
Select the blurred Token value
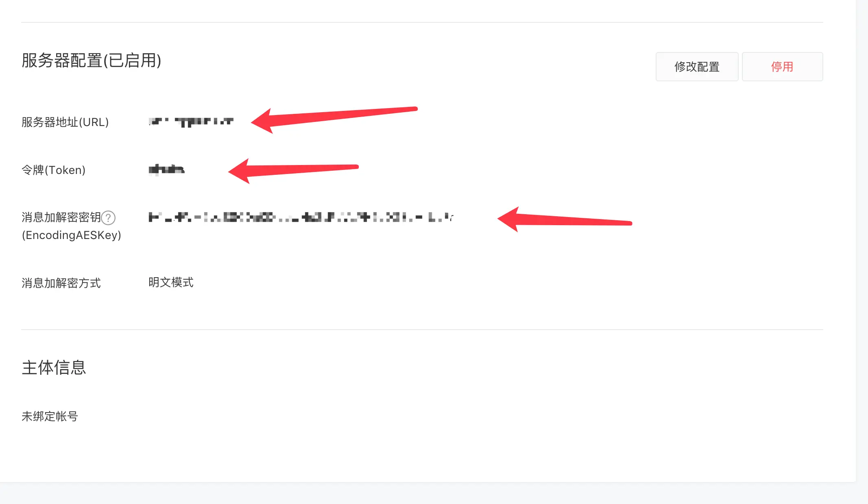click(x=166, y=169)
